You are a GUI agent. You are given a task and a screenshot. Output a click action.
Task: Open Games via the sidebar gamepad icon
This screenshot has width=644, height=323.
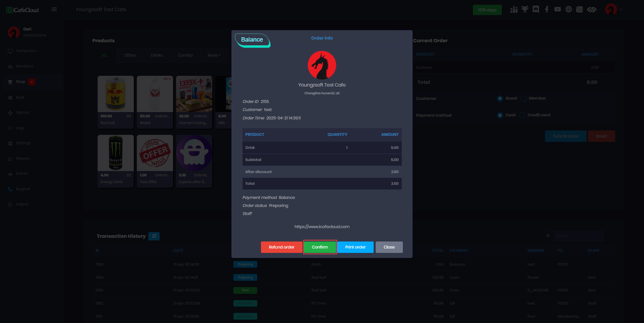point(10,113)
